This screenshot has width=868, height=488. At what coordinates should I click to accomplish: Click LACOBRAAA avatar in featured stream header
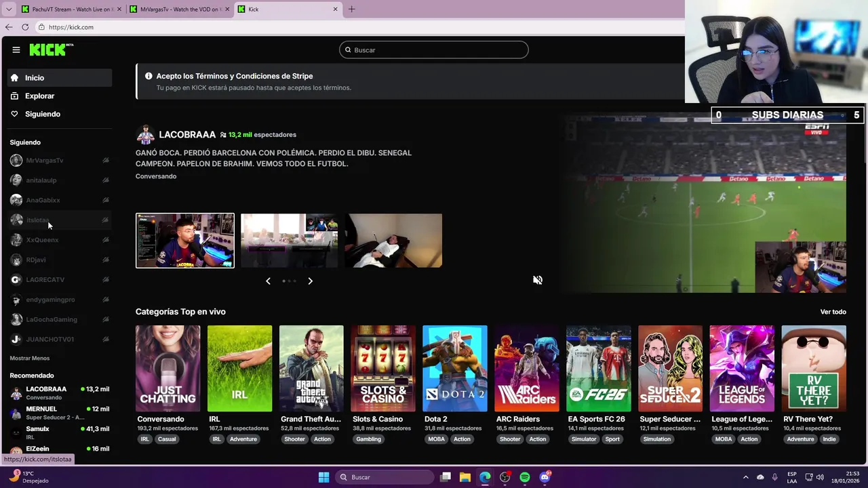pyautogui.click(x=145, y=135)
